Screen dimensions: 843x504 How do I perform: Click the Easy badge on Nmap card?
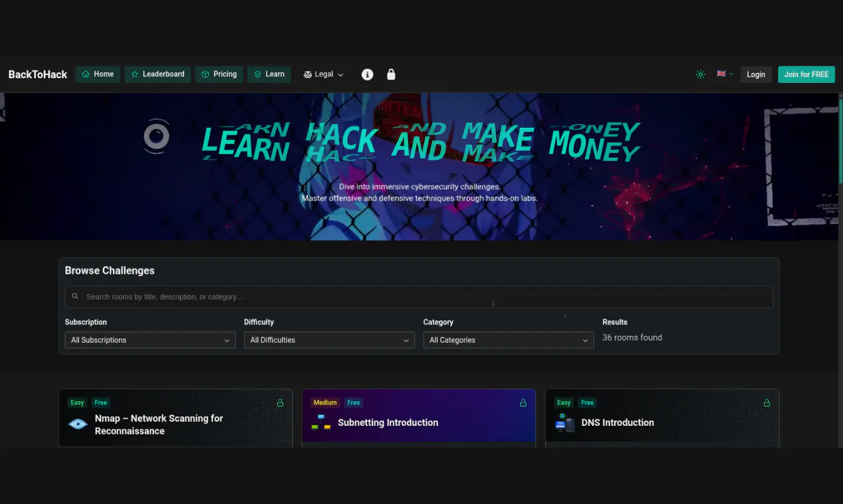tap(77, 403)
